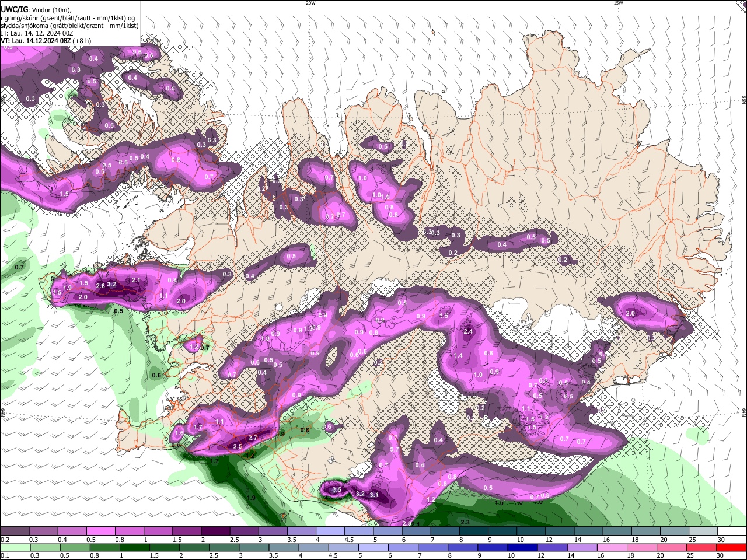The height and width of the screenshot is (560, 747).
Task: Click the 1.4 precipitation value on the map
Action: pos(458,355)
